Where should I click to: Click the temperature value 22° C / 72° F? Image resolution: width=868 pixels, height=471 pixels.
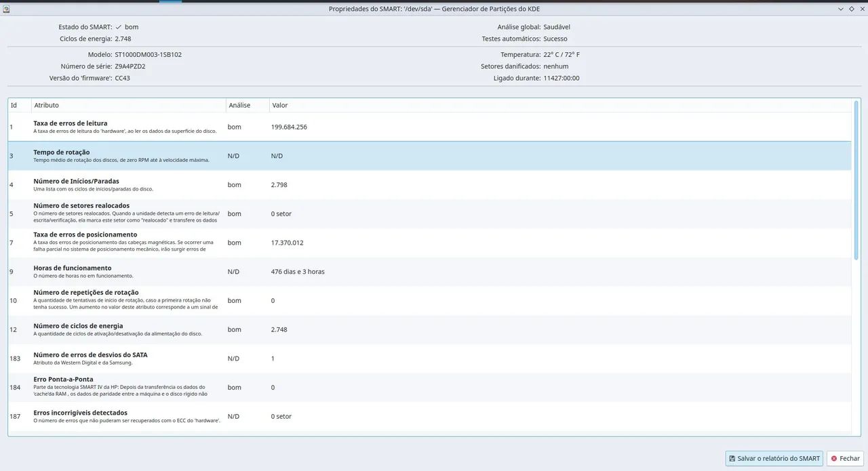click(561, 54)
